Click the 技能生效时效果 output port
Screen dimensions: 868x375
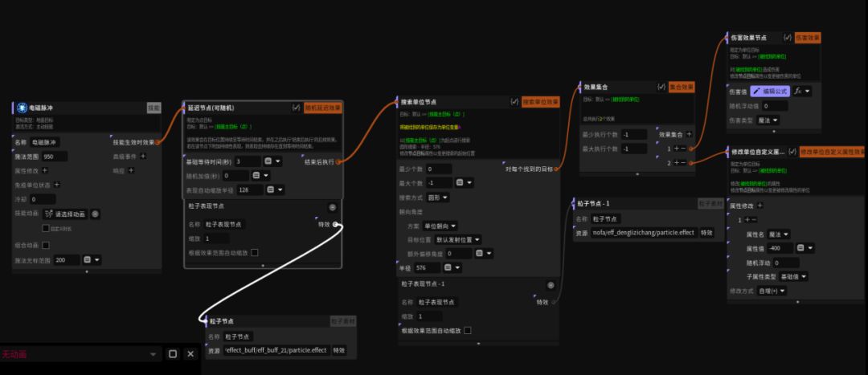pyautogui.click(x=158, y=142)
